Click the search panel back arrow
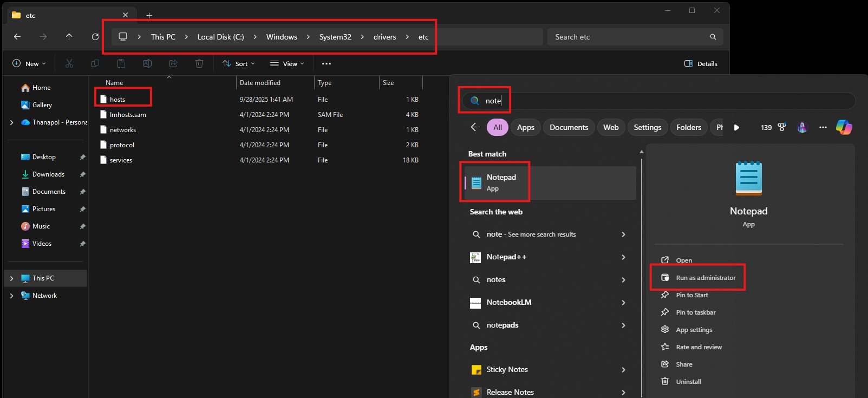The width and height of the screenshot is (868, 398). (x=475, y=127)
